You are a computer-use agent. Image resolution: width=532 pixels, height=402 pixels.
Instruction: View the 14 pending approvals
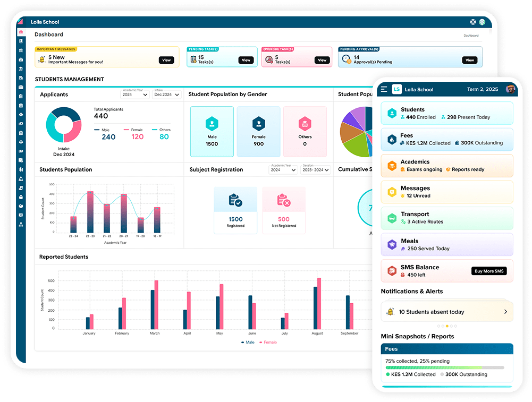coord(469,60)
